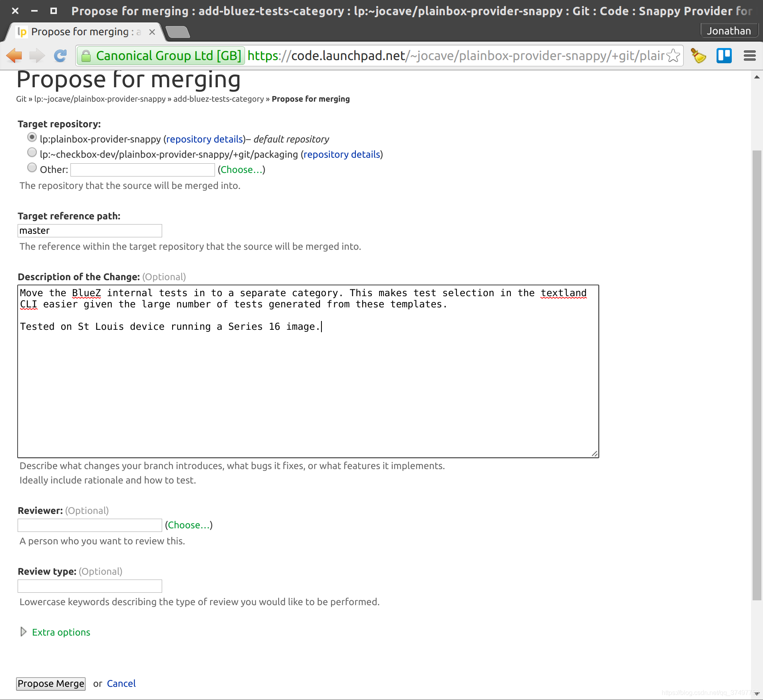Click the misspelled word BlueZ in description
Viewport: 763px width, 700px height.
[86, 293]
